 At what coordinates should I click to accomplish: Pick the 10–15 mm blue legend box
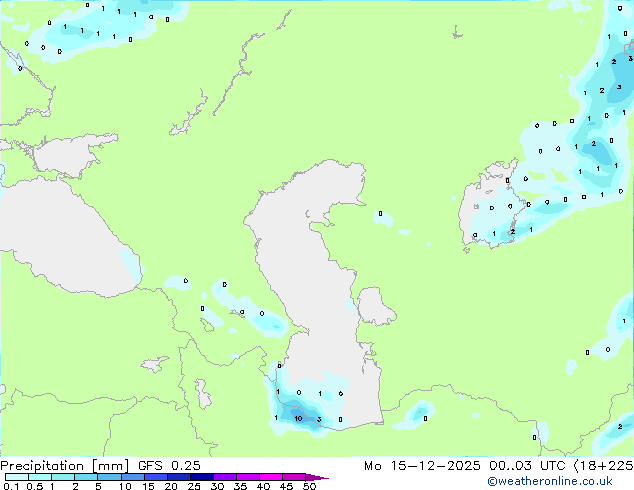[132, 477]
